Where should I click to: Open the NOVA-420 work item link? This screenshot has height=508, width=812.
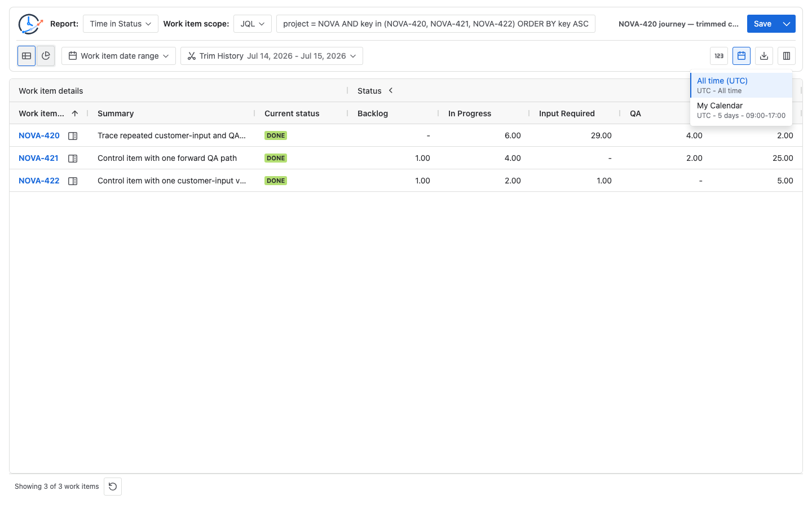pos(39,135)
